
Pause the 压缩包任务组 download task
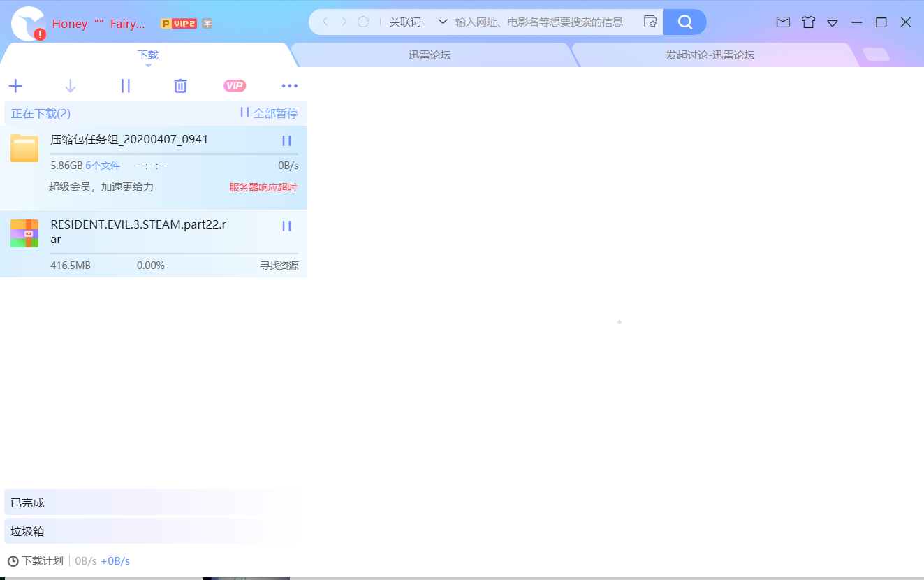coord(286,140)
